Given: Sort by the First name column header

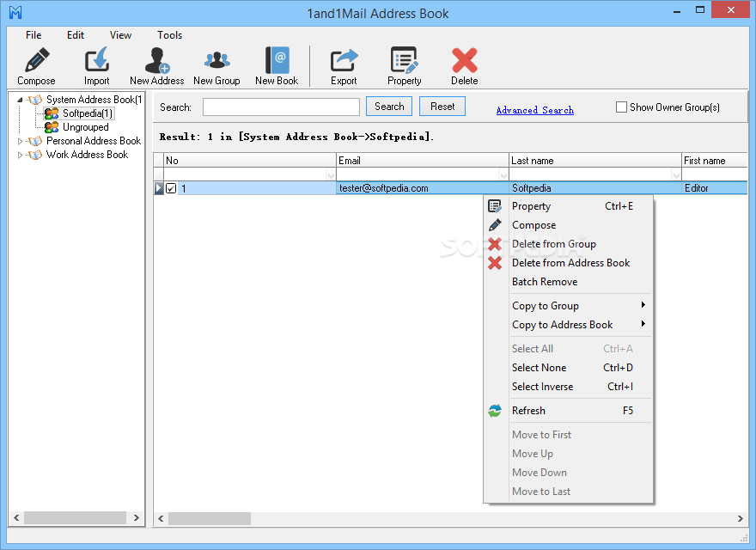Looking at the screenshot, I should pyautogui.click(x=715, y=160).
